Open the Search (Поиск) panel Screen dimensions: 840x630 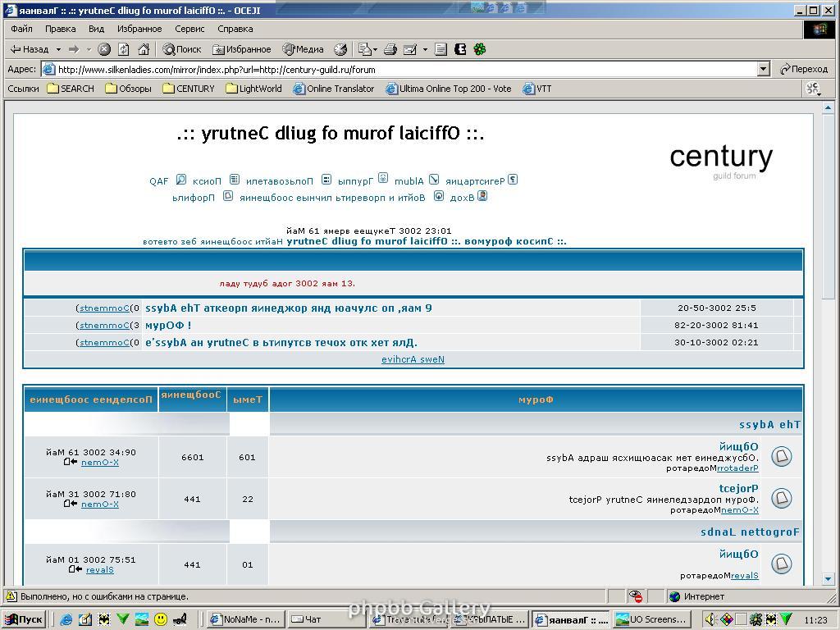(x=182, y=49)
